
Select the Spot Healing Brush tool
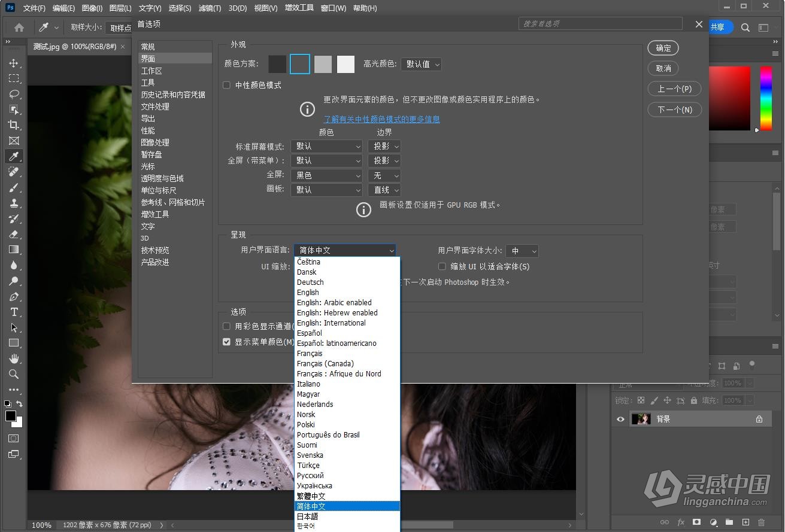[14, 172]
